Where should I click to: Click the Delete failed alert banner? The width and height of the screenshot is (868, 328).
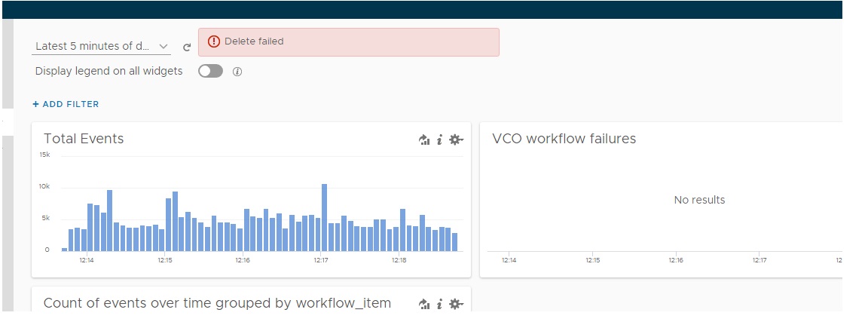[x=348, y=42]
